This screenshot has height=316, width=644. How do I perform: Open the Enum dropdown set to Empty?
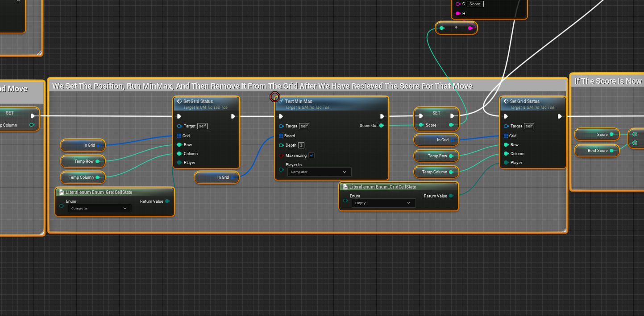383,203
